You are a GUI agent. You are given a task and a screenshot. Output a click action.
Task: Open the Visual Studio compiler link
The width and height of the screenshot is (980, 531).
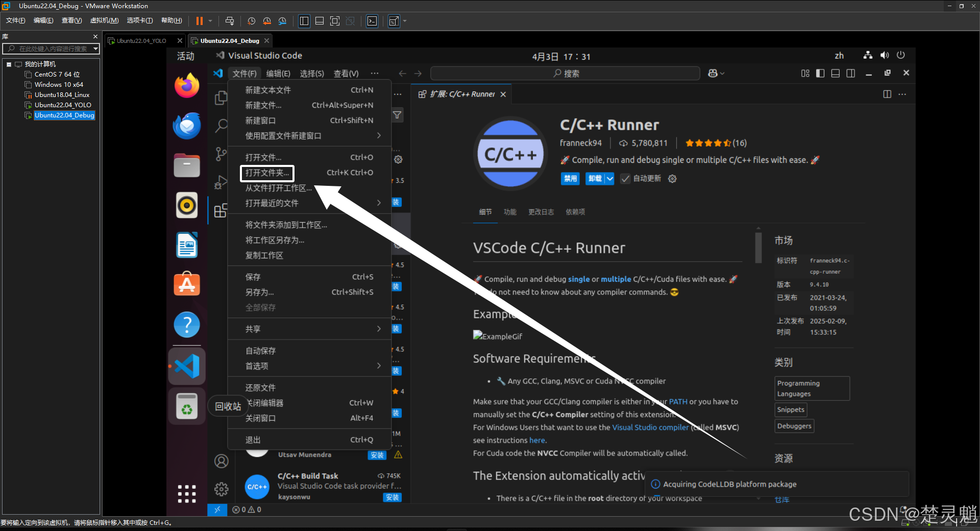click(x=650, y=427)
